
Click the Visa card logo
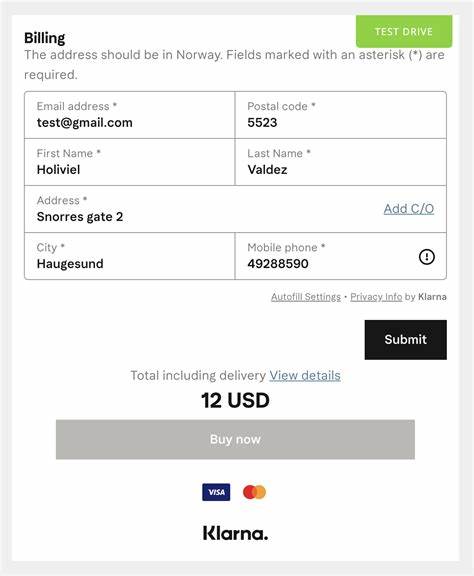click(x=216, y=492)
